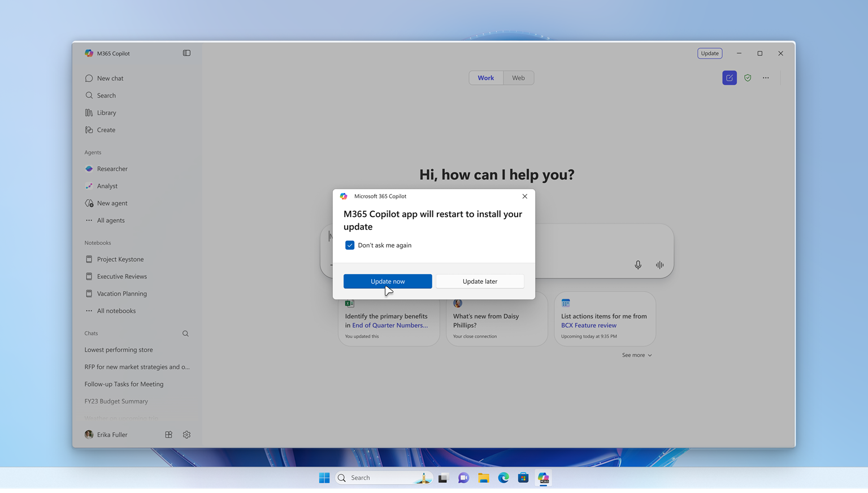The image size is (868, 493).
Task: Open the compose new chat icon top right
Action: pyautogui.click(x=729, y=77)
